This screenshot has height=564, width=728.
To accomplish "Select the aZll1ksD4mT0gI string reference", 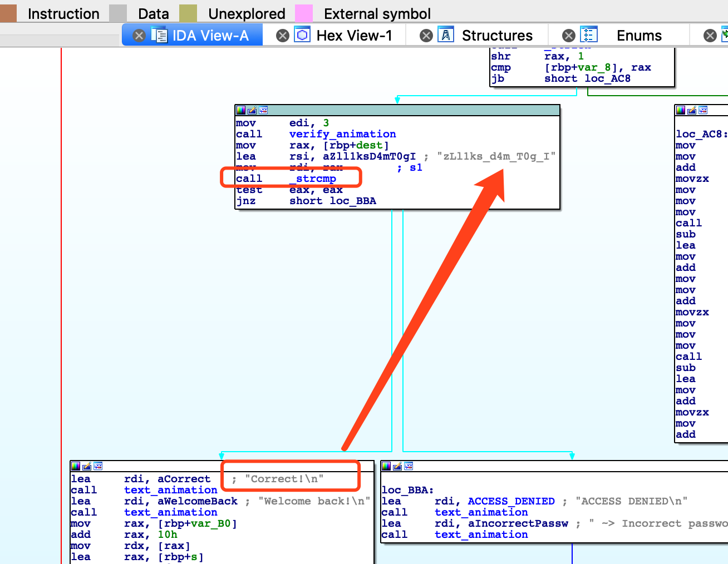I will point(370,156).
